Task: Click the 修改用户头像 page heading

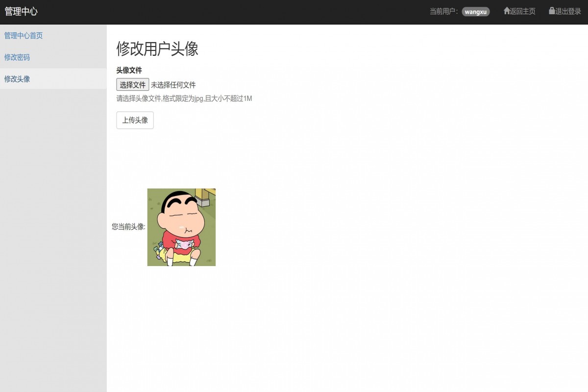Action: (157, 49)
